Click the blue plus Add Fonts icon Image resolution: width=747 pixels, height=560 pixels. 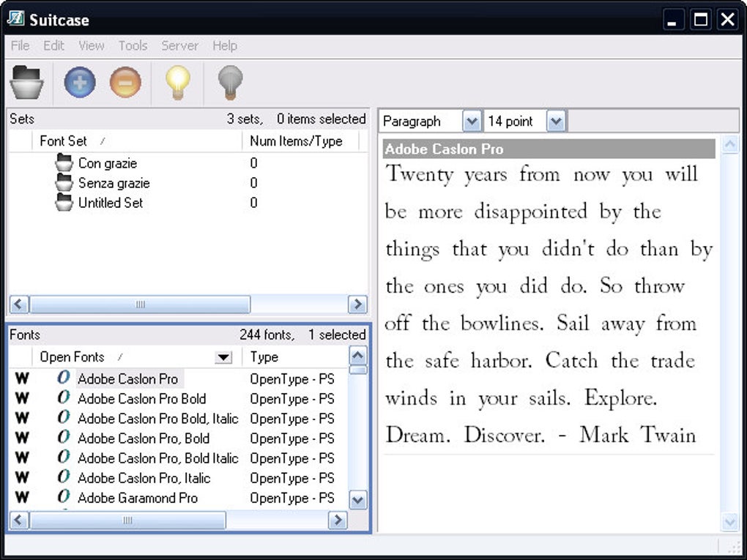point(80,82)
